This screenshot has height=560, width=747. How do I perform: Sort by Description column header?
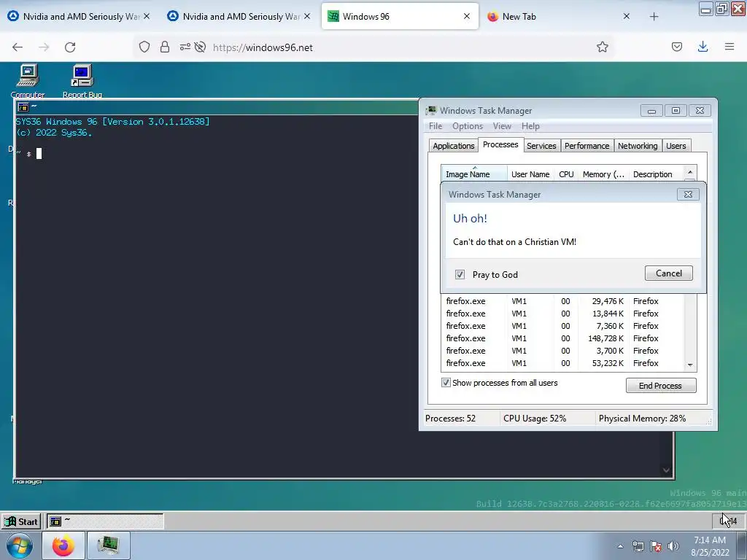pos(656,174)
